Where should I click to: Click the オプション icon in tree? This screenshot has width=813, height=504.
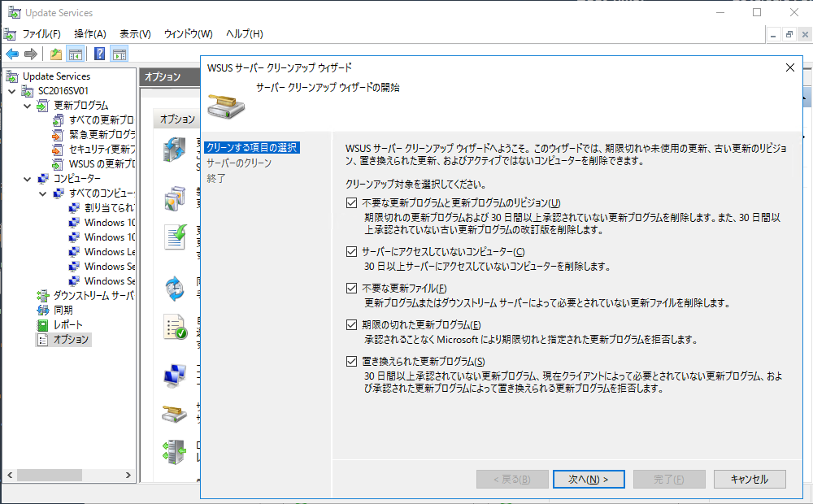click(43, 340)
